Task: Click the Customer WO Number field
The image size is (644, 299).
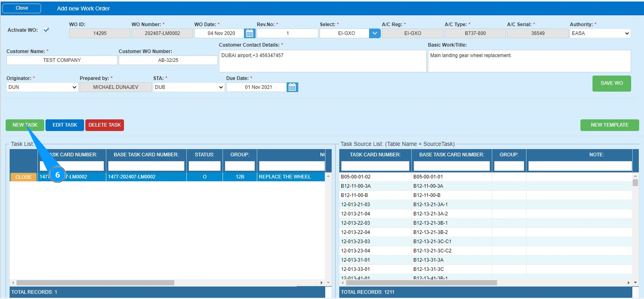Action: click(168, 60)
